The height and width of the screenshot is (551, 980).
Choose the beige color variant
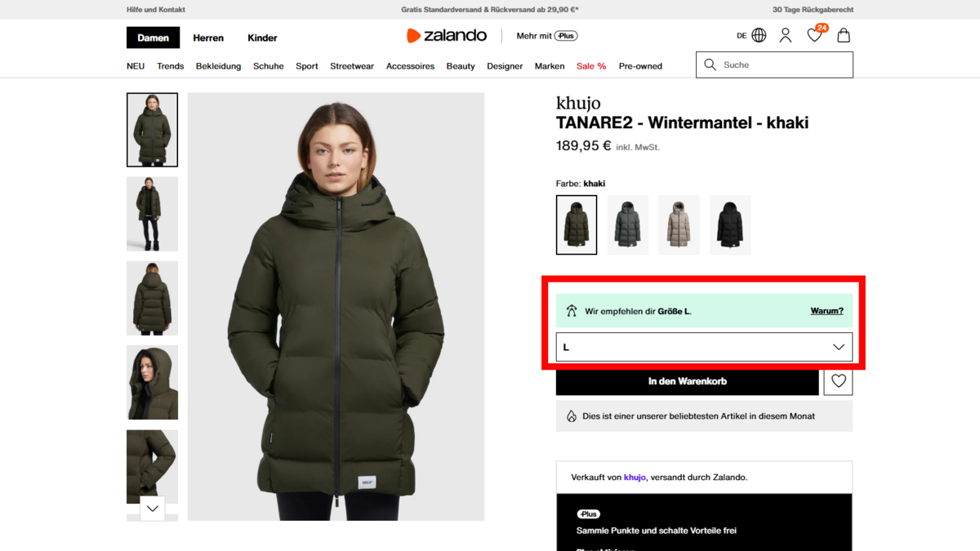coord(679,224)
